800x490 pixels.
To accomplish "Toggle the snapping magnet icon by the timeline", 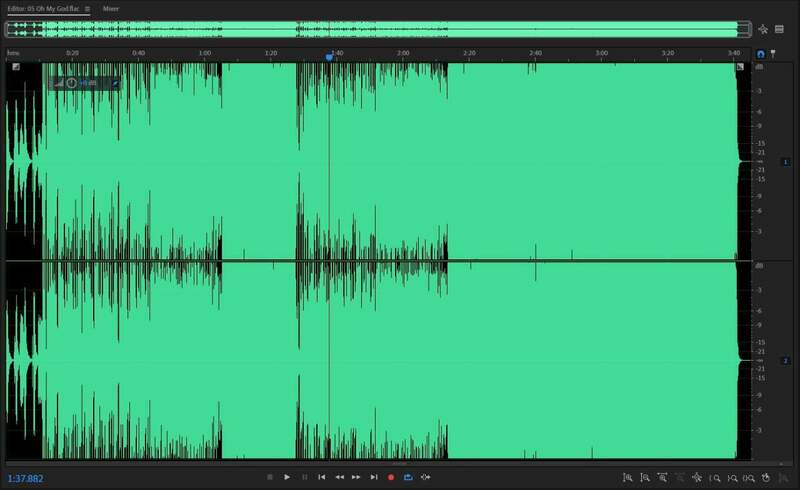I will pos(760,53).
